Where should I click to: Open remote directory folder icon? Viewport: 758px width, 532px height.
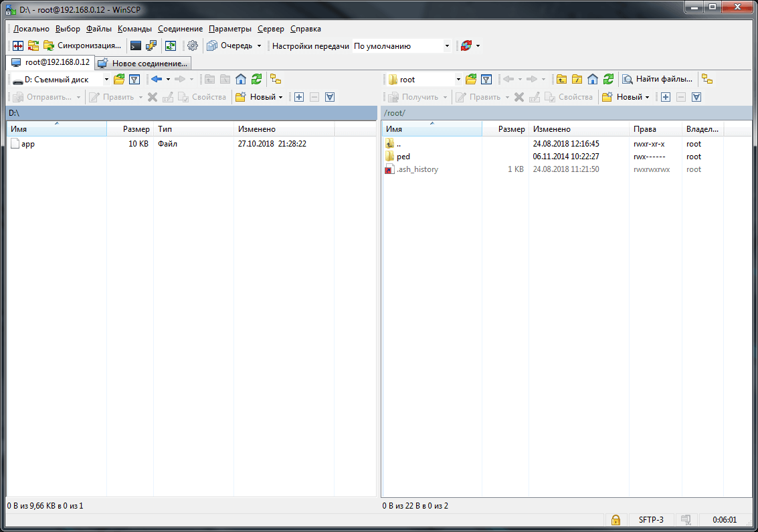pyautogui.click(x=471, y=80)
